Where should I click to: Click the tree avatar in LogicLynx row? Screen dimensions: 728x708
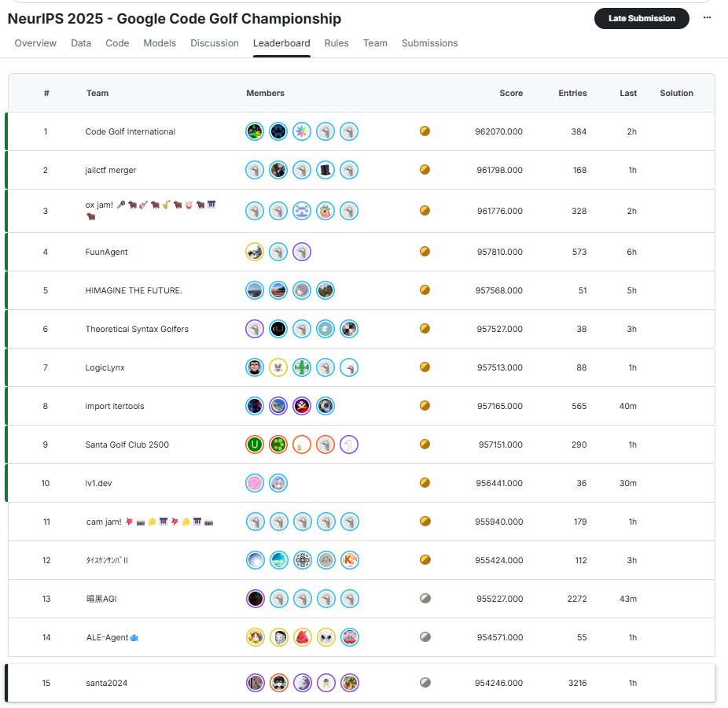302,367
